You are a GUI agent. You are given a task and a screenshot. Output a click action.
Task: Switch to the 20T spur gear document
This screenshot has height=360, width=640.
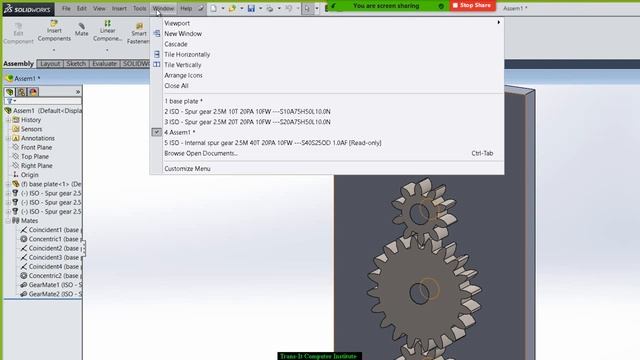247,122
